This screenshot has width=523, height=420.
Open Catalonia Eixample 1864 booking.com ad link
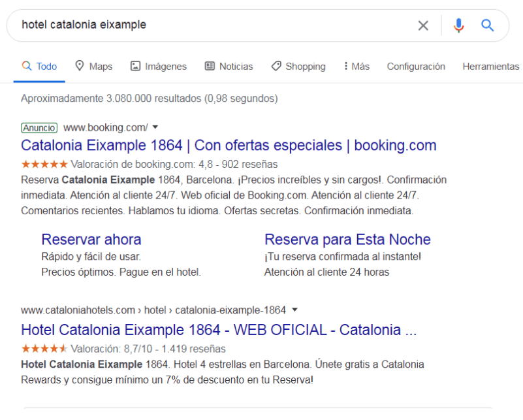[x=229, y=146]
